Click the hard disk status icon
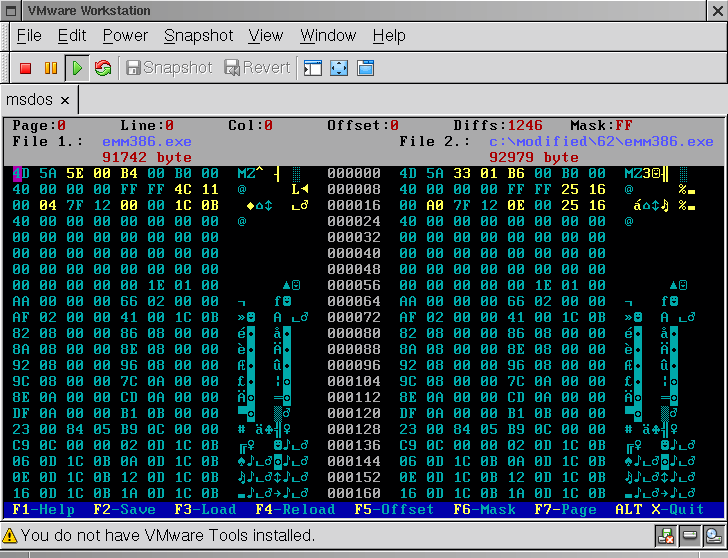Screen dimensions: 728x558 tap(689, 536)
